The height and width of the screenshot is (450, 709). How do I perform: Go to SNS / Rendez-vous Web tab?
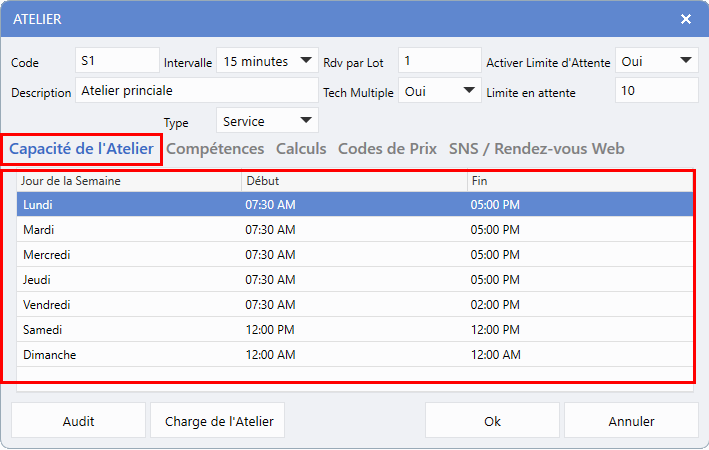pos(536,149)
